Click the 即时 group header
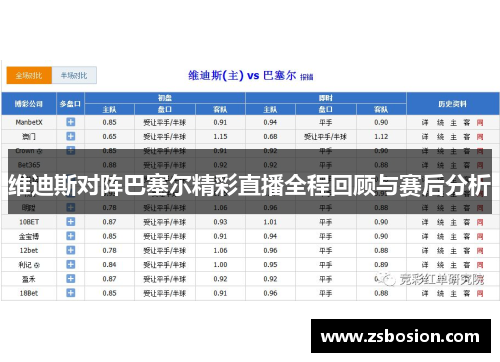 click(326, 98)
